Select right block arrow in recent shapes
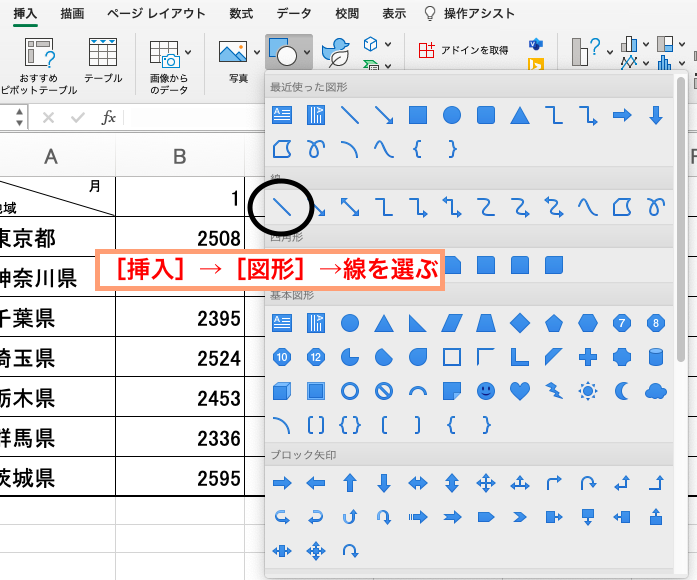 point(622,116)
